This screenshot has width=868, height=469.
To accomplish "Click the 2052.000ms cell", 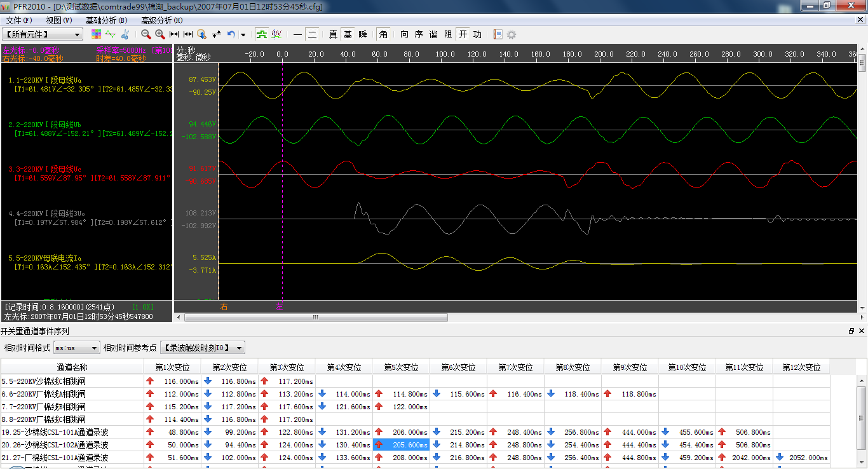I will [801, 458].
